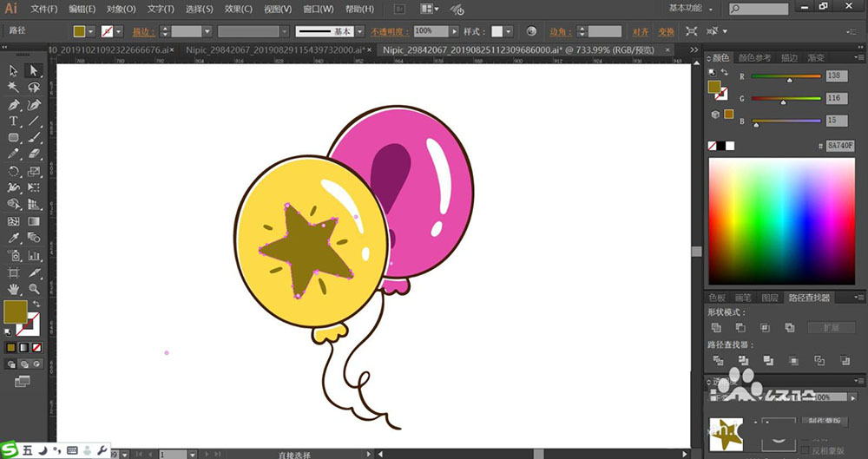
Task: Swap fill and stroke in toolbox
Action: 36,304
